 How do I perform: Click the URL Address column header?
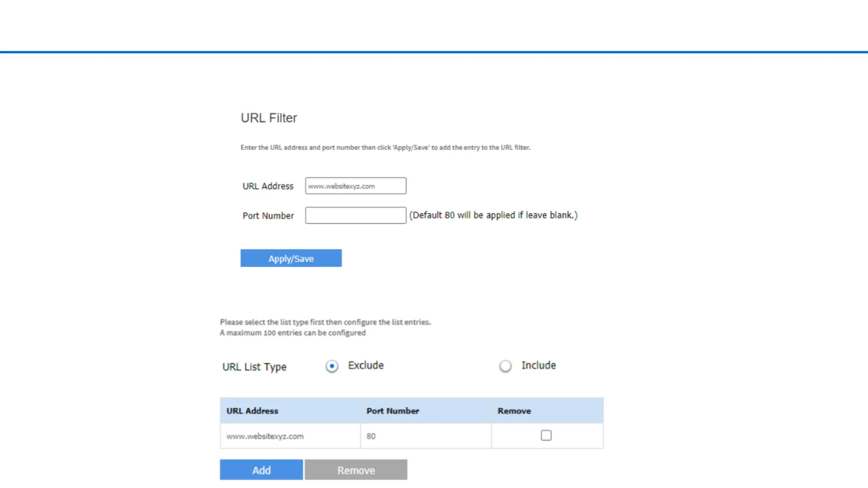(252, 411)
